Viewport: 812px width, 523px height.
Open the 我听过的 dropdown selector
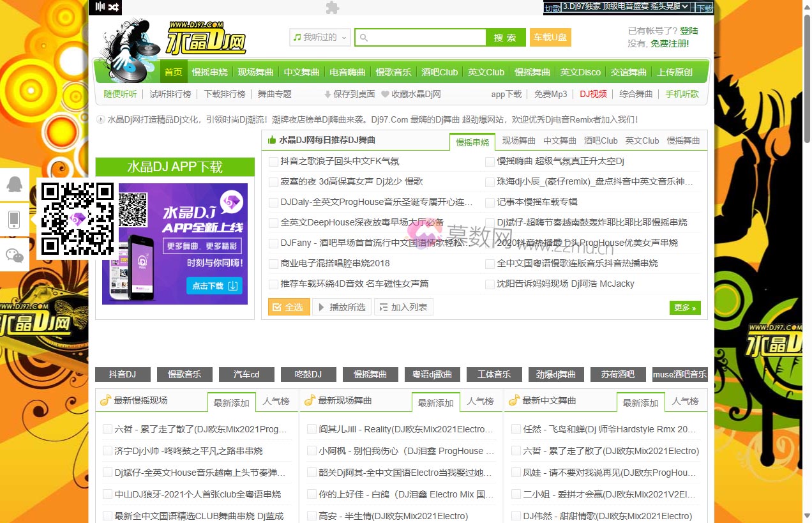319,37
